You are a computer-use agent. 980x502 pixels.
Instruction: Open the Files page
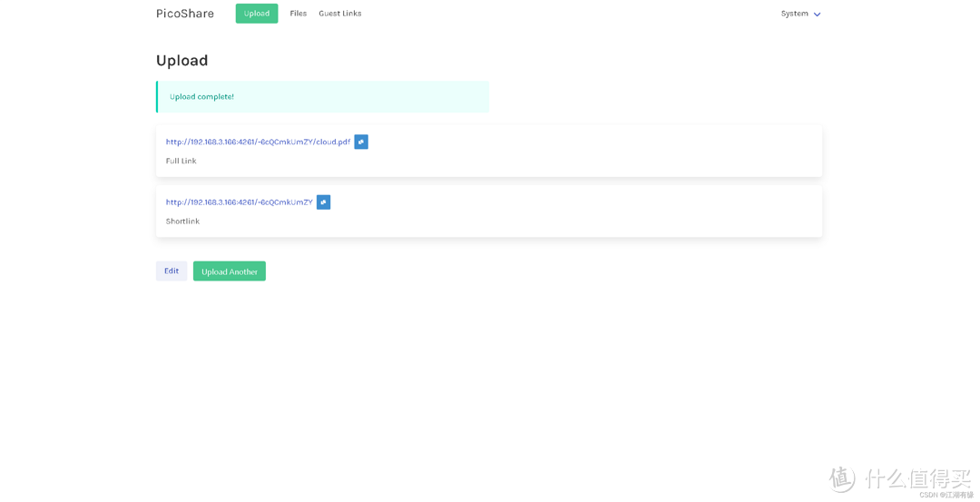pyautogui.click(x=299, y=14)
